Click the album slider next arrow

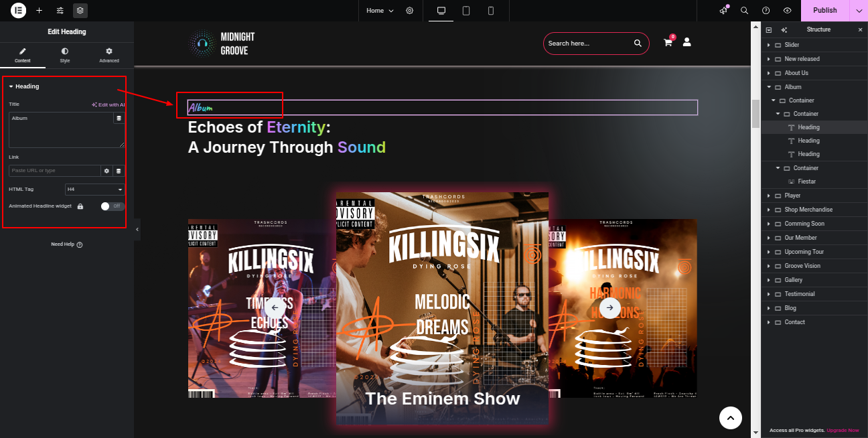(609, 307)
